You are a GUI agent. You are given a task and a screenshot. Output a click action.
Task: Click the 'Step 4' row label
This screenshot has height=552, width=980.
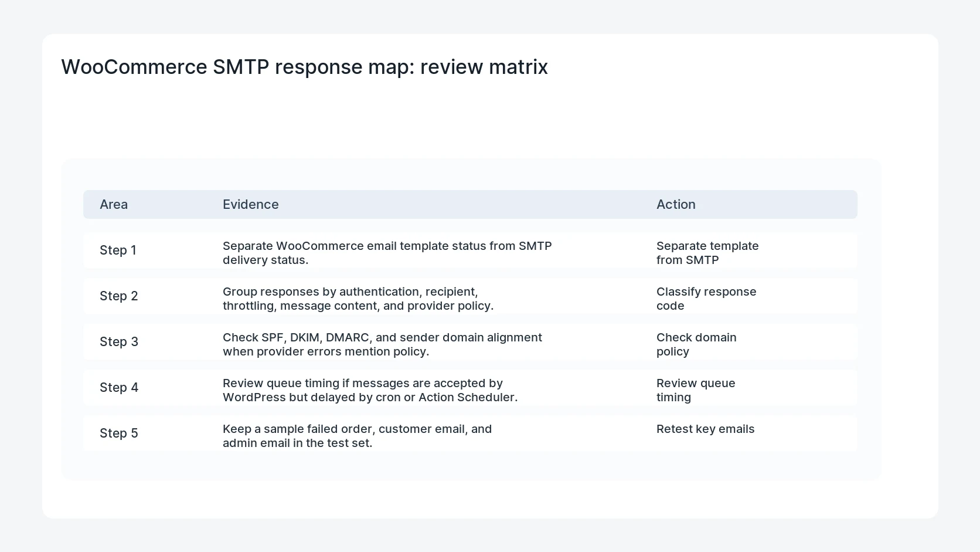pos(119,387)
